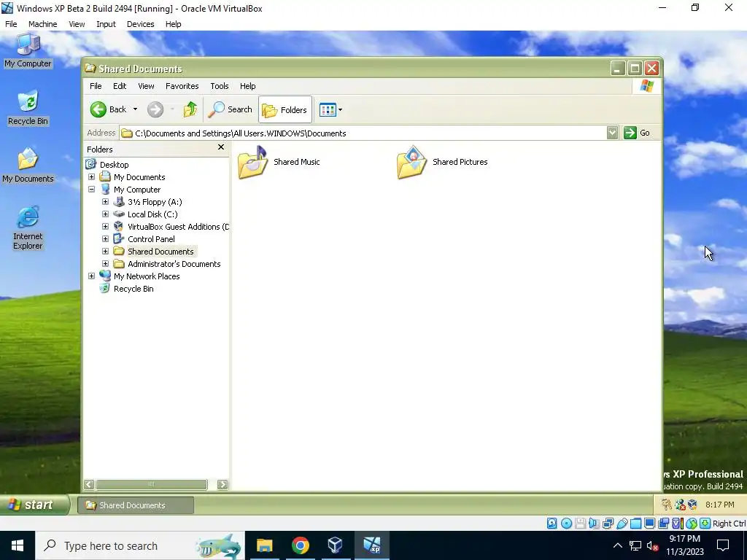
Task: Expand VirtualBox Guest Additions node
Action: click(x=105, y=226)
